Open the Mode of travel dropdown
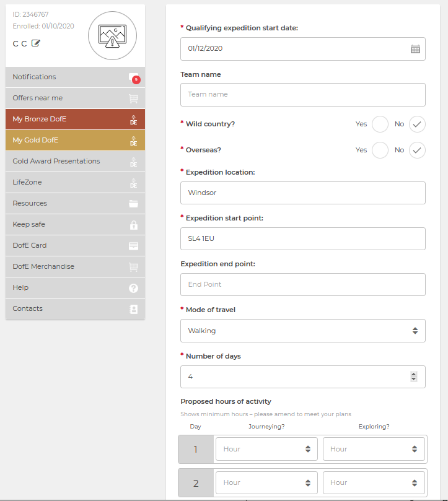 pos(303,331)
